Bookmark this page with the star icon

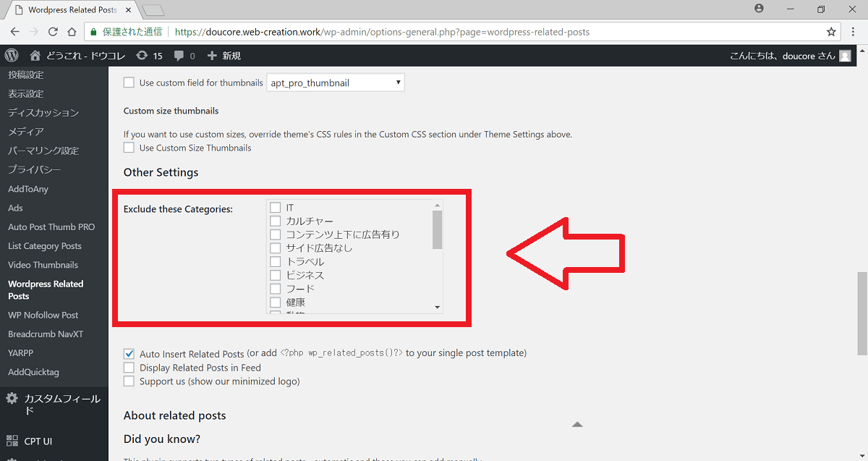[831, 32]
